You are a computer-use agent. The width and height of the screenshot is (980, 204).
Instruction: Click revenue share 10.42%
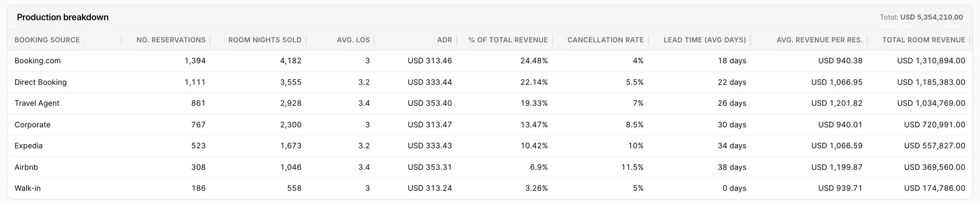coord(534,146)
